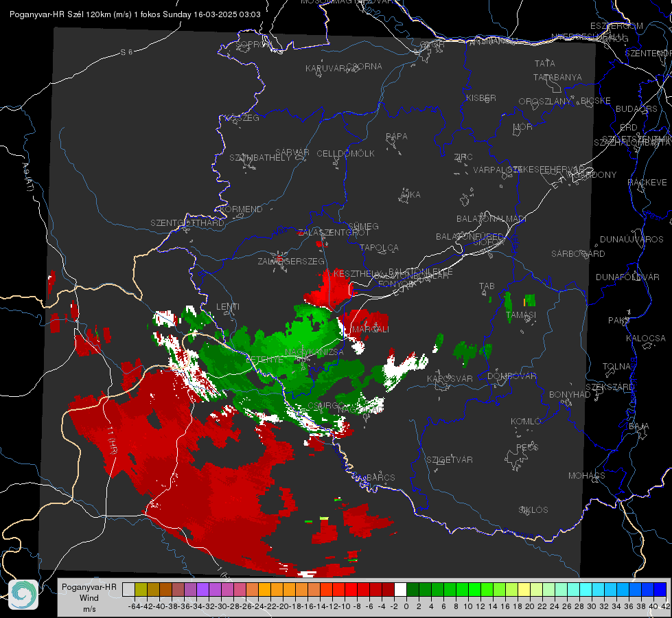Click the CSORNA city label
672x618 pixels.
point(364,67)
